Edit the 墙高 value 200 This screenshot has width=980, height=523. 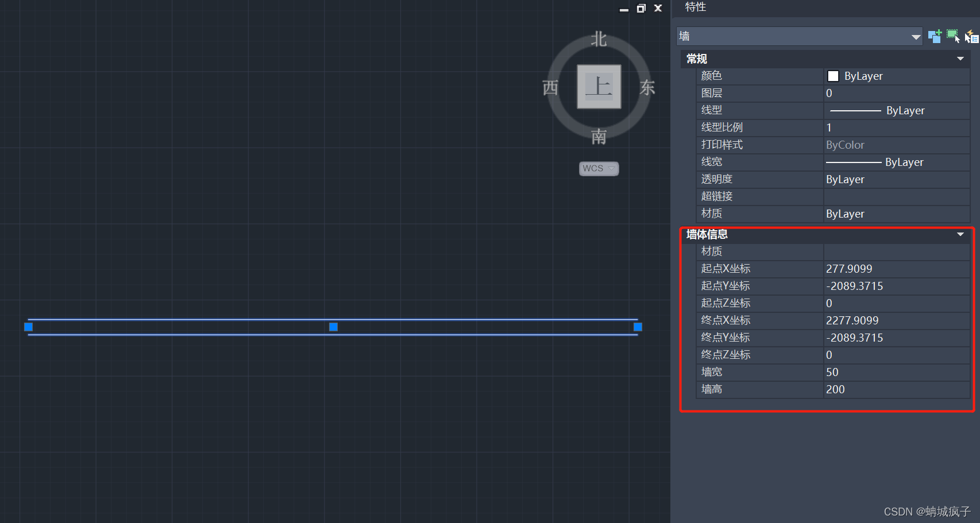point(897,389)
